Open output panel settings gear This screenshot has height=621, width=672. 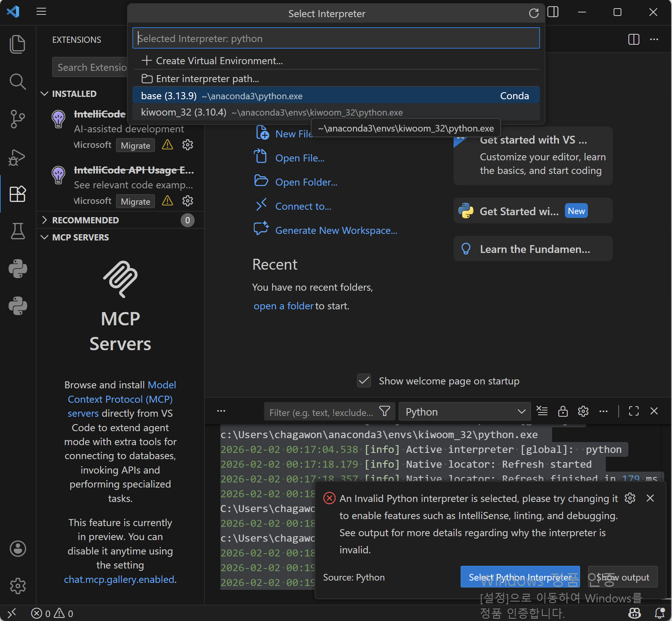tap(583, 411)
